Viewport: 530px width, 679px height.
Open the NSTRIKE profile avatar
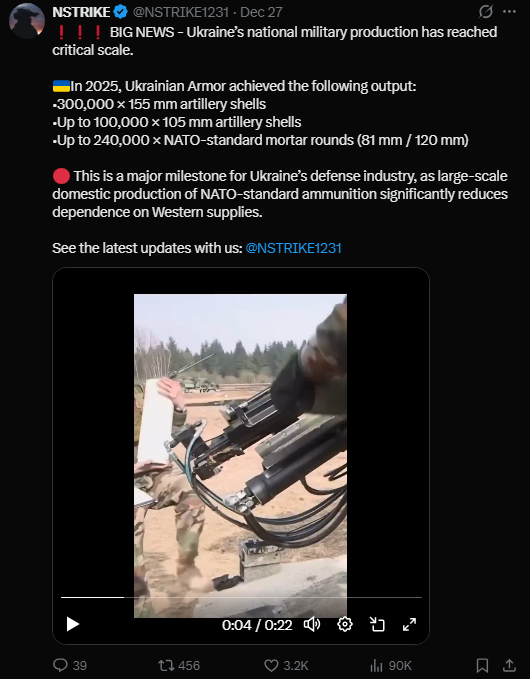tap(27, 21)
